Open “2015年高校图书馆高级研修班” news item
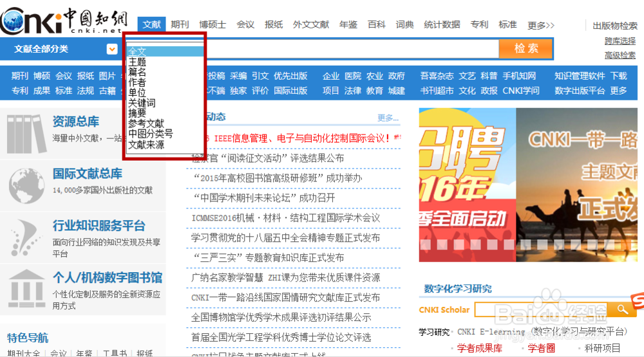This screenshot has height=357, width=644. click(277, 178)
